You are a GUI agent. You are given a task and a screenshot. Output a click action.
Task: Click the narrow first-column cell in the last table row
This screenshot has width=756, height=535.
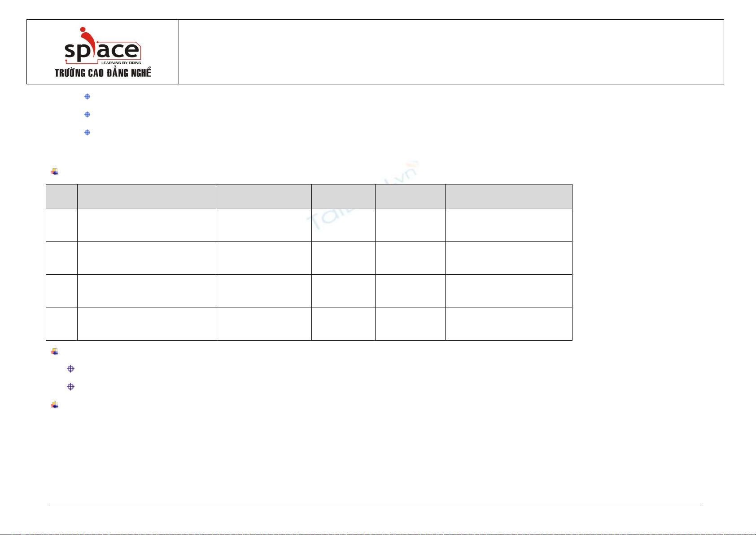point(61,324)
